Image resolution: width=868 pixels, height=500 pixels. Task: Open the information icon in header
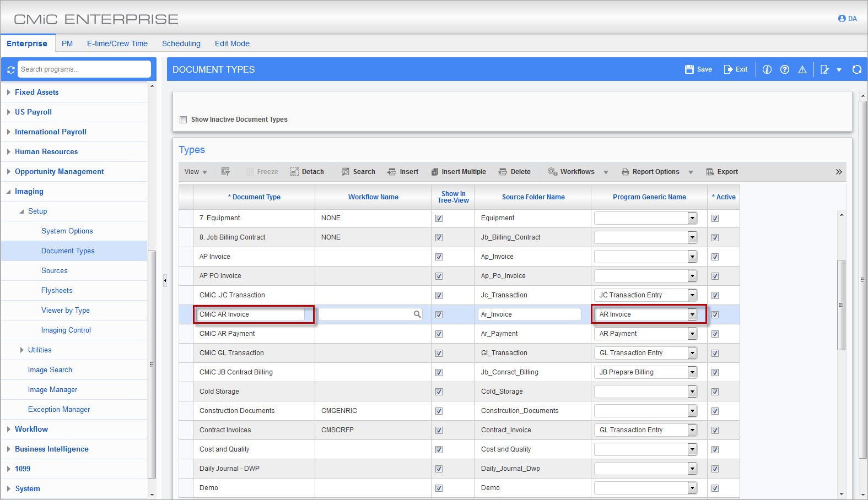(767, 69)
